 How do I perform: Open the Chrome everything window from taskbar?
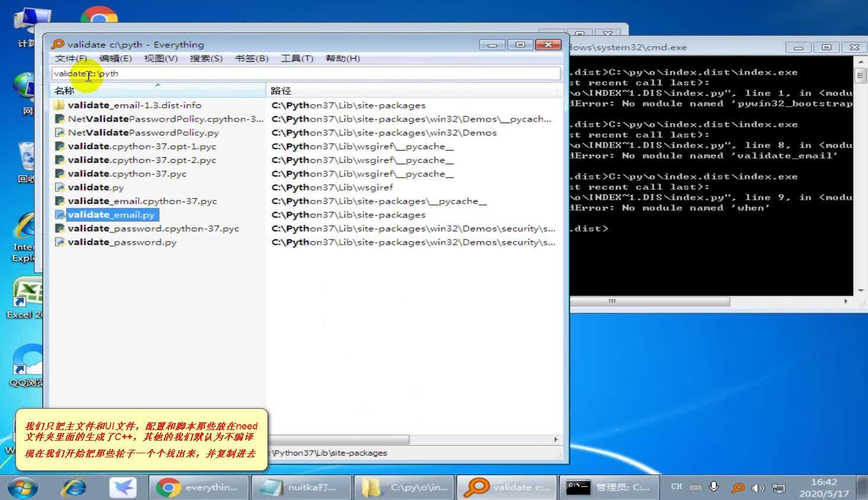(199, 487)
